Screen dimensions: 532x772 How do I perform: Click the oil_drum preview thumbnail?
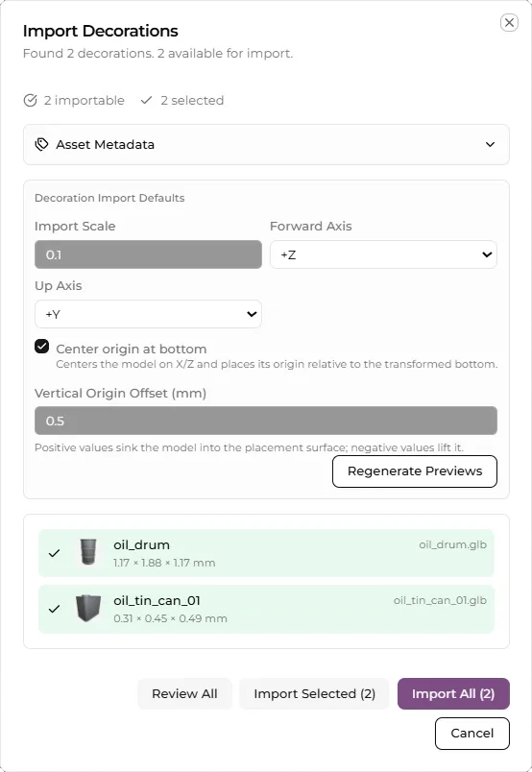[88, 551]
